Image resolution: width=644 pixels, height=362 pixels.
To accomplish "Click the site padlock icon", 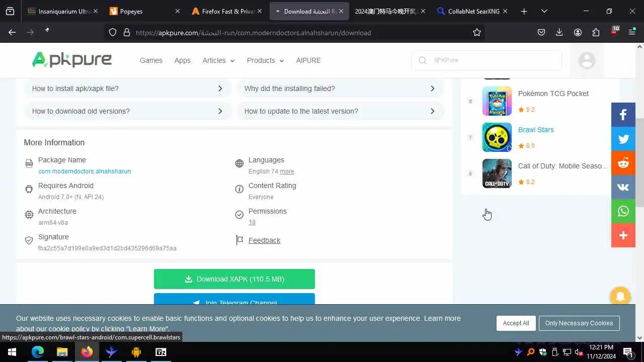I will click(x=127, y=32).
